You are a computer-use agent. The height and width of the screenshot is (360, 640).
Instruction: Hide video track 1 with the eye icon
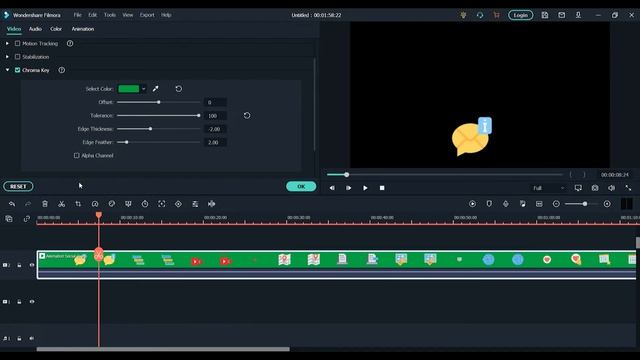(32, 302)
